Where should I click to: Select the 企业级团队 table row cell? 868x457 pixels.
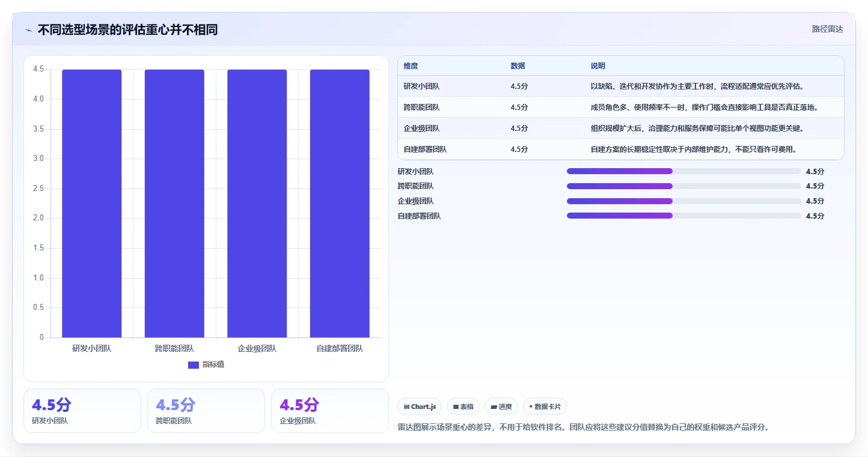[x=421, y=129]
